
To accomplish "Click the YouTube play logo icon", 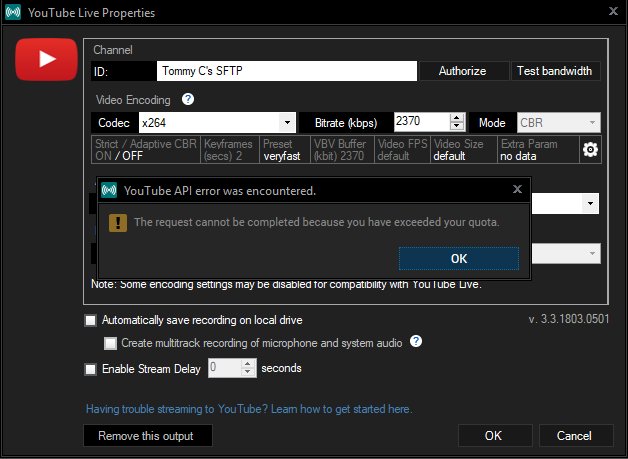I will coord(46,59).
